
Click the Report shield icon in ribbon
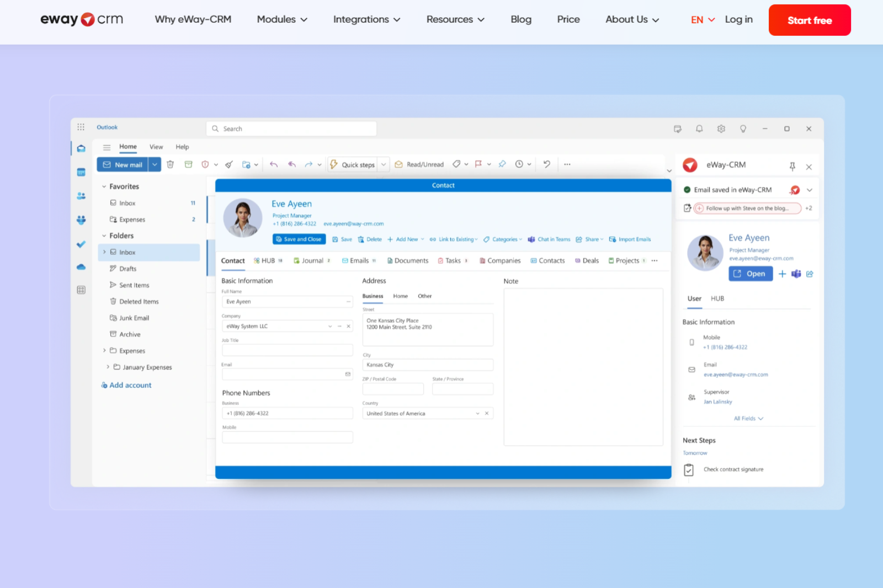[205, 164]
